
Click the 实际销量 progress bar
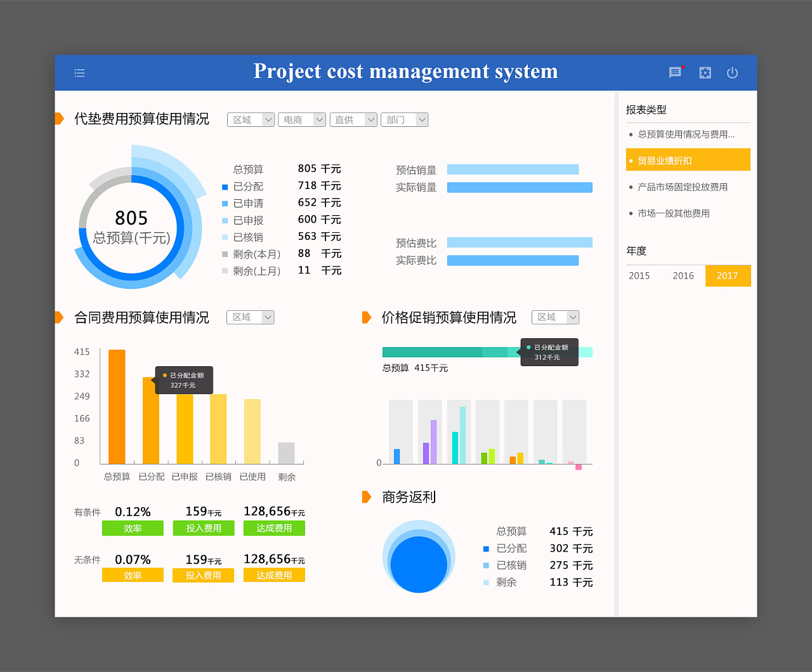520,187
